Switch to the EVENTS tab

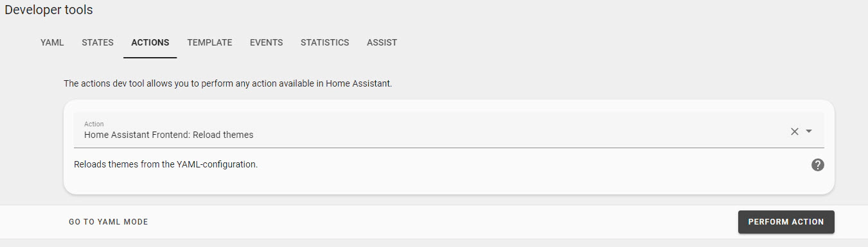267,42
